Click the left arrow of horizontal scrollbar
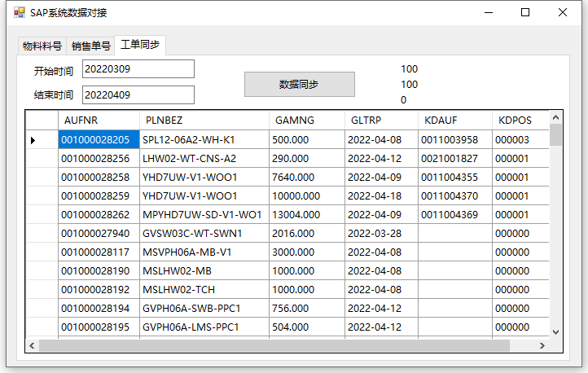Viewport: 588px width, 373px height. click(x=33, y=345)
